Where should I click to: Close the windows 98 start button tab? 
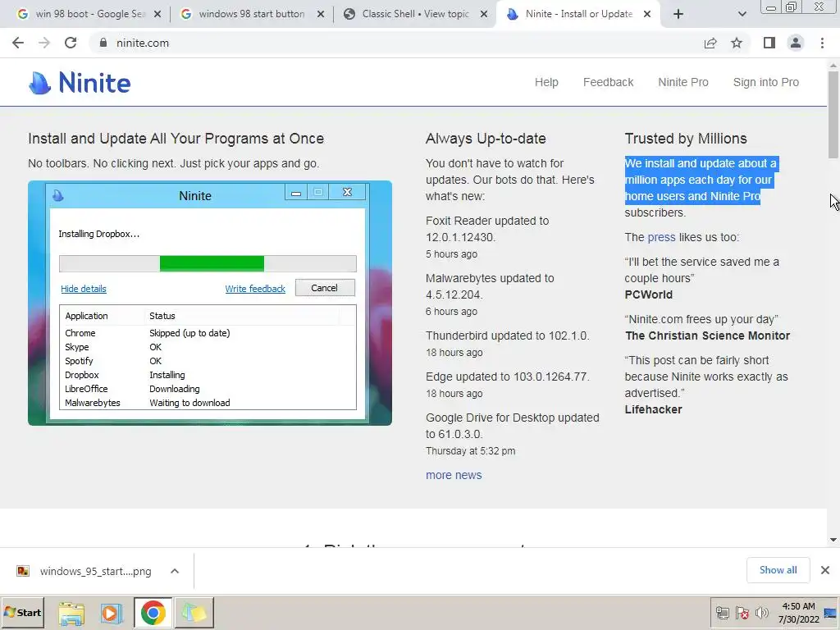coord(321,14)
